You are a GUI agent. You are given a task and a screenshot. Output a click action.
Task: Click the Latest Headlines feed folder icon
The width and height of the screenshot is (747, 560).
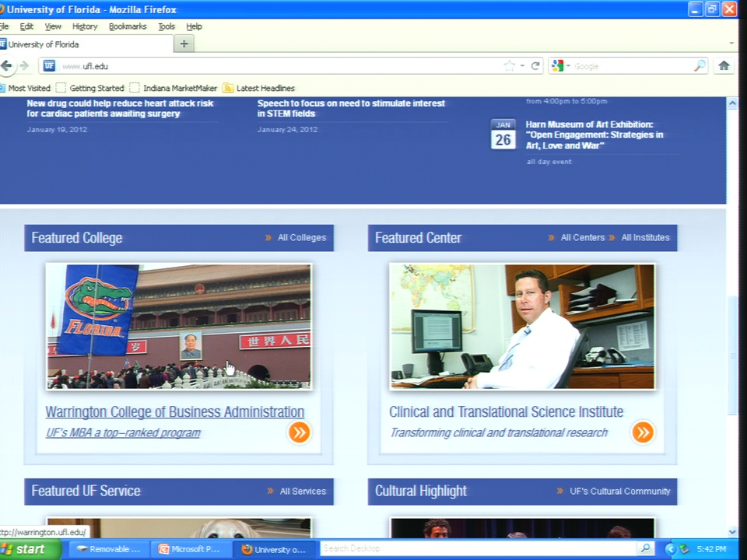228,88
